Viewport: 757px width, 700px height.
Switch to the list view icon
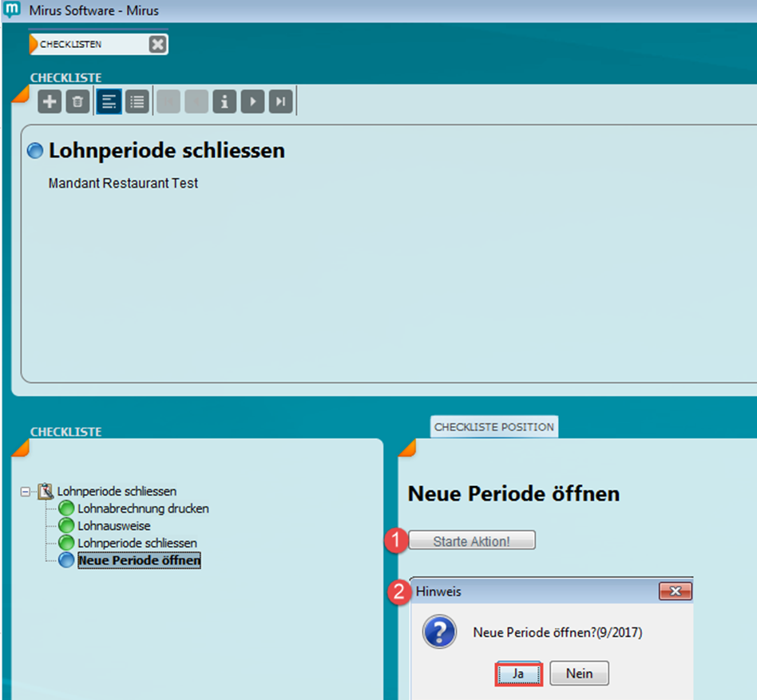click(x=137, y=102)
